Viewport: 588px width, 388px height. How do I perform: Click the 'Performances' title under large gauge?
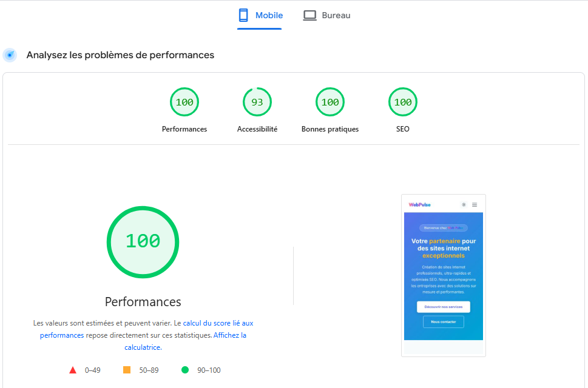143,302
